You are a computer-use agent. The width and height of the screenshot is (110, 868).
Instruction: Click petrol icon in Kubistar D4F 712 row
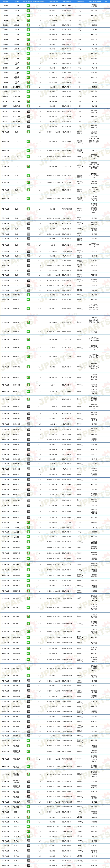(28, 101)
